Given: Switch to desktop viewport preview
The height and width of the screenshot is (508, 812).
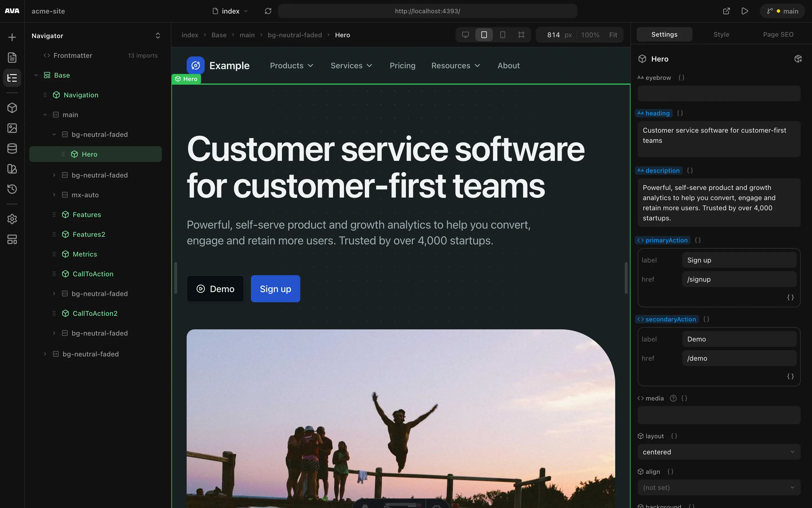Looking at the screenshot, I should pos(465,35).
